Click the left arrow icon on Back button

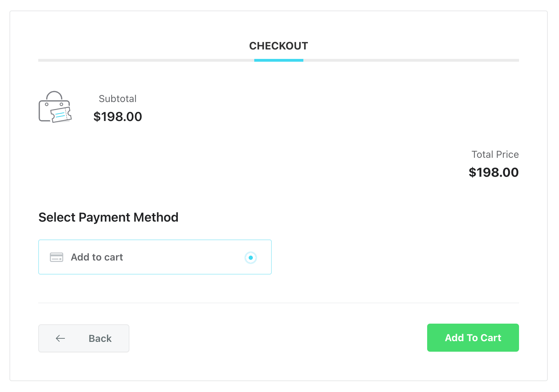click(x=60, y=338)
